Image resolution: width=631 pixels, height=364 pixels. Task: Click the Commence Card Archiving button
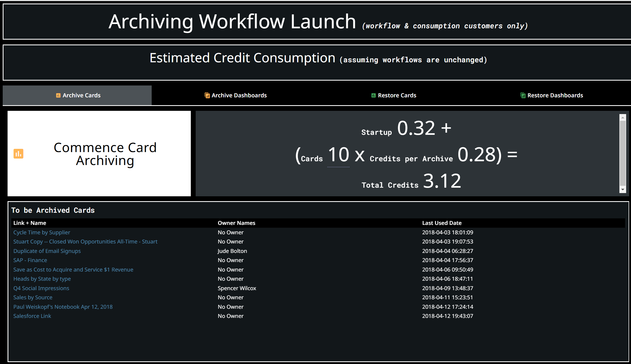click(x=99, y=154)
